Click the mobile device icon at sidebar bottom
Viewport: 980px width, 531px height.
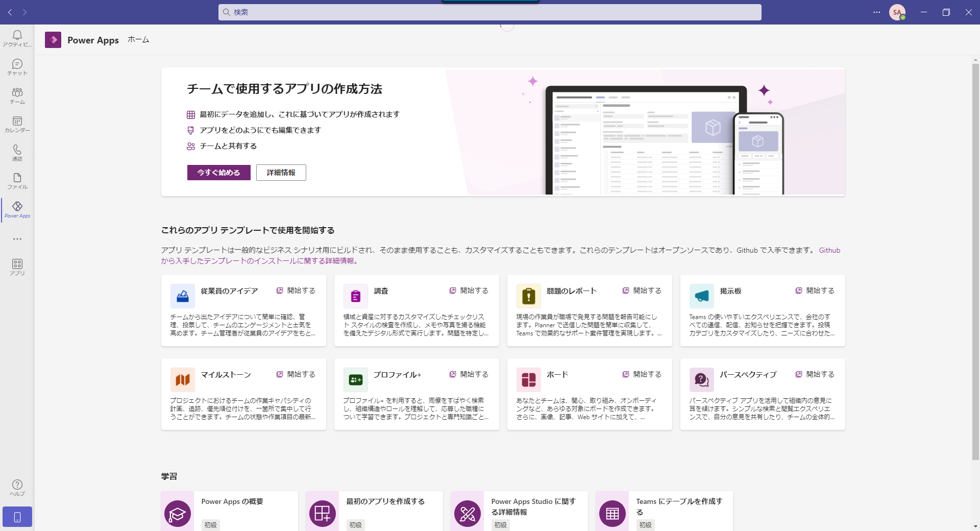pyautogui.click(x=17, y=517)
